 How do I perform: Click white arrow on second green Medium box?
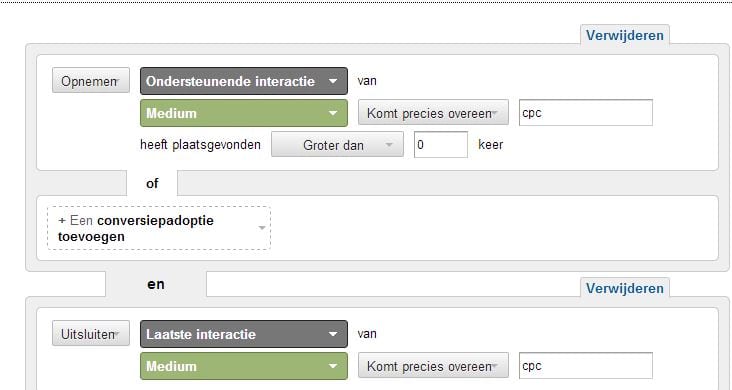pyautogui.click(x=333, y=366)
